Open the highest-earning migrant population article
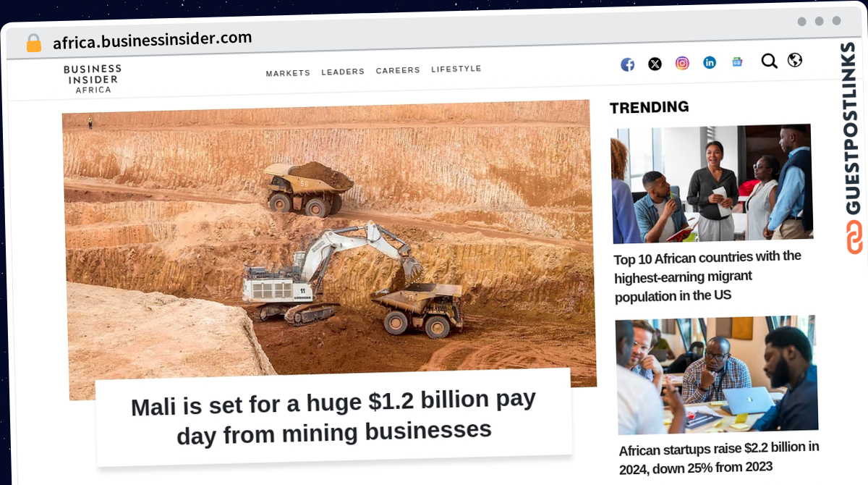The image size is (868, 485). click(x=707, y=277)
